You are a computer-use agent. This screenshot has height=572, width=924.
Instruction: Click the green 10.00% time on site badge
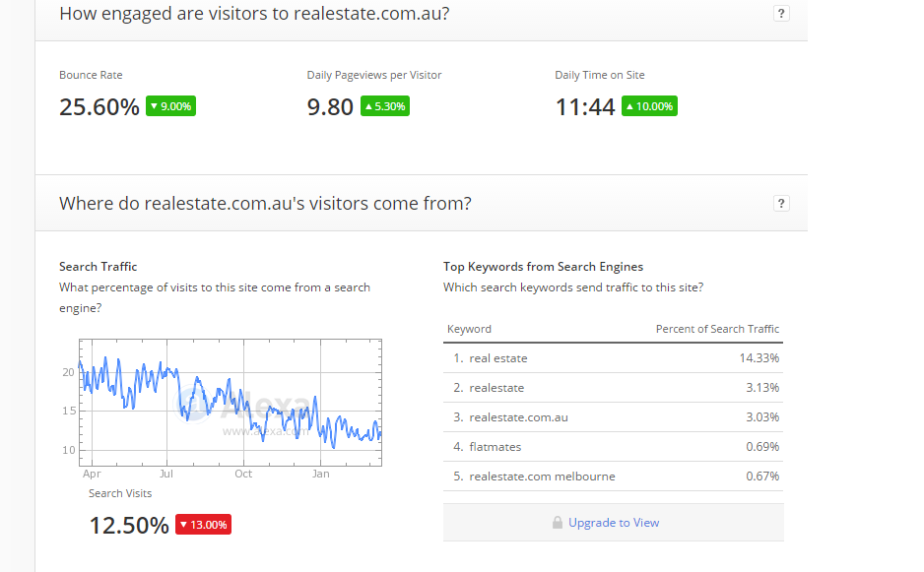649,106
